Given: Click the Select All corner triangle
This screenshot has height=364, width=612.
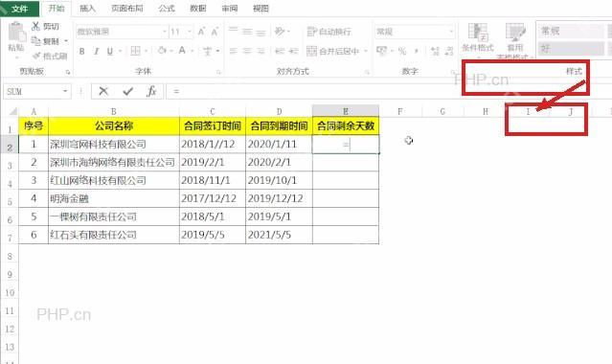Looking at the screenshot, I should [12, 112].
